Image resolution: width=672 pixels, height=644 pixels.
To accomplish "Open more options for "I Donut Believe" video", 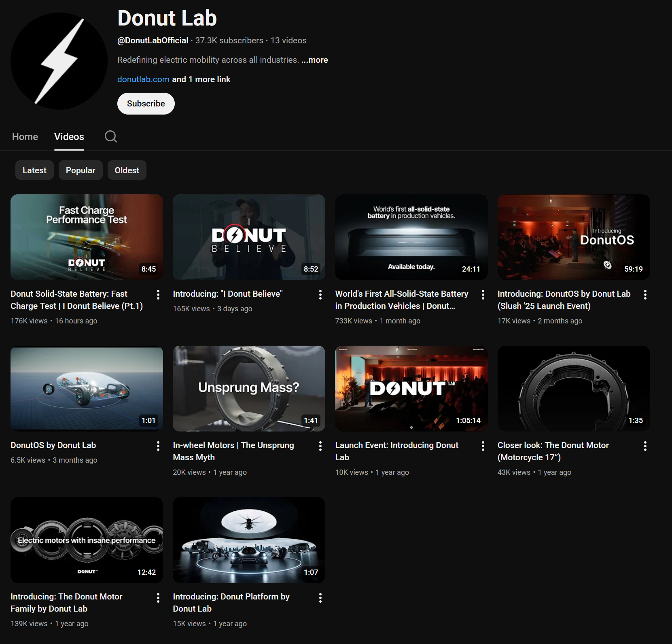I will coord(320,295).
